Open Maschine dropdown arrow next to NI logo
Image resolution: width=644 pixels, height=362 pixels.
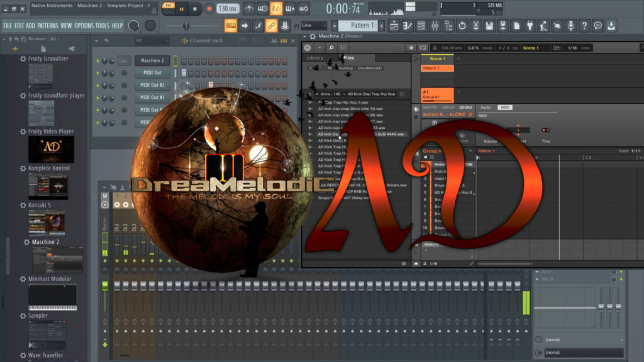pos(319,48)
